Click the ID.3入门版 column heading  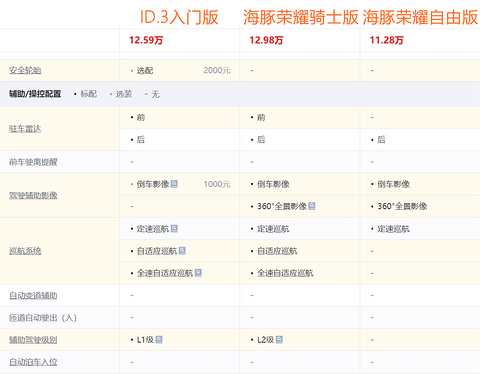179,17
